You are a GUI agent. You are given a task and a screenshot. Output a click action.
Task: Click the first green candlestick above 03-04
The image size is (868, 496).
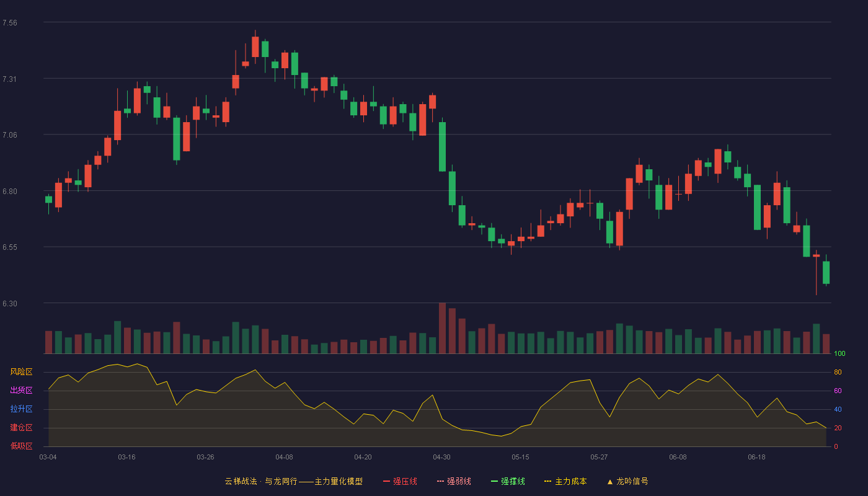48,200
